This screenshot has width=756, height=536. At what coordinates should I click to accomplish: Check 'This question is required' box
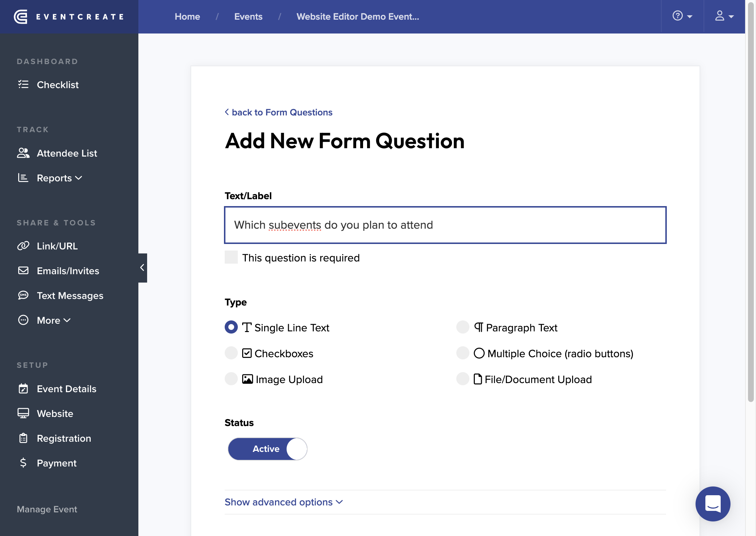click(231, 257)
